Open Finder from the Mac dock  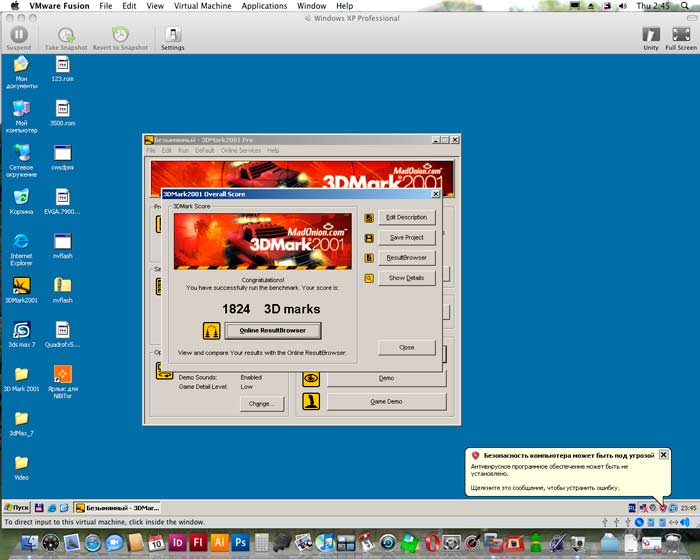pyautogui.click(x=29, y=543)
